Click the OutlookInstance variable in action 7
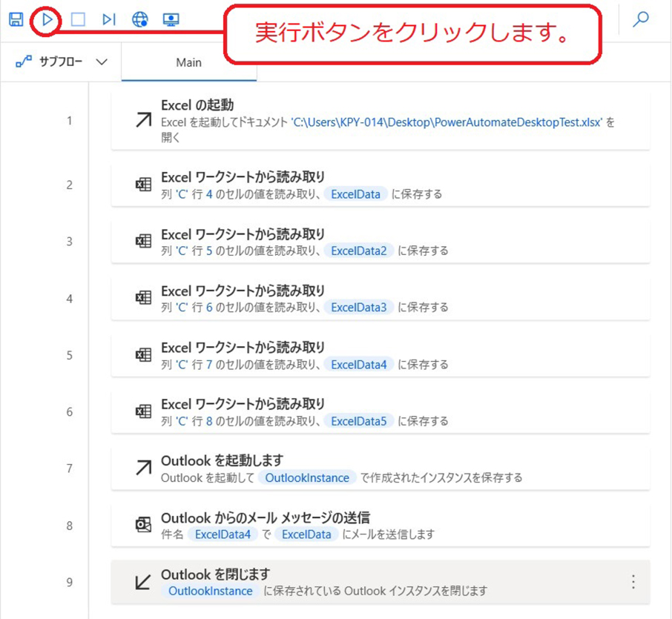This screenshot has width=672, height=619. point(307,478)
